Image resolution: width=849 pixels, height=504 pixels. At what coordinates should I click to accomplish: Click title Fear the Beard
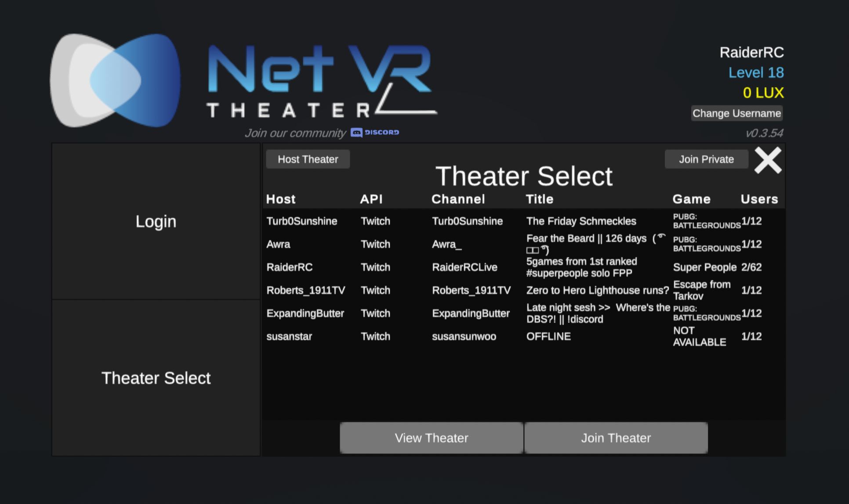pyautogui.click(x=596, y=244)
